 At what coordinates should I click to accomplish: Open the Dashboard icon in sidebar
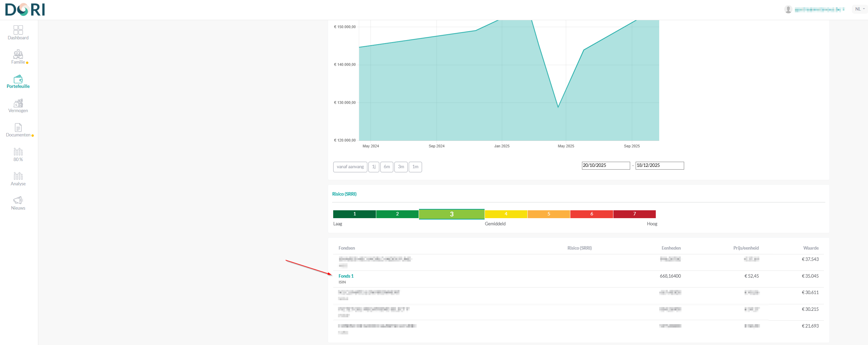pos(18,30)
